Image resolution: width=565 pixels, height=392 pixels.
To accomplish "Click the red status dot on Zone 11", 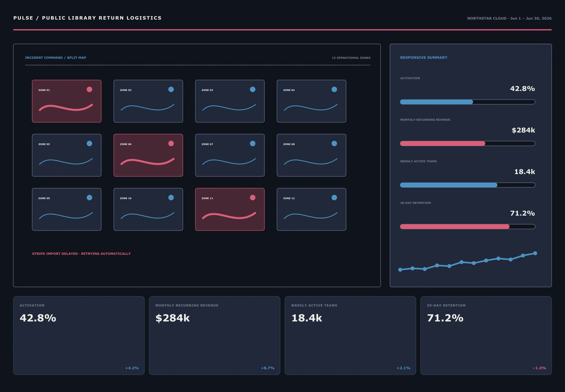I will (x=253, y=198).
